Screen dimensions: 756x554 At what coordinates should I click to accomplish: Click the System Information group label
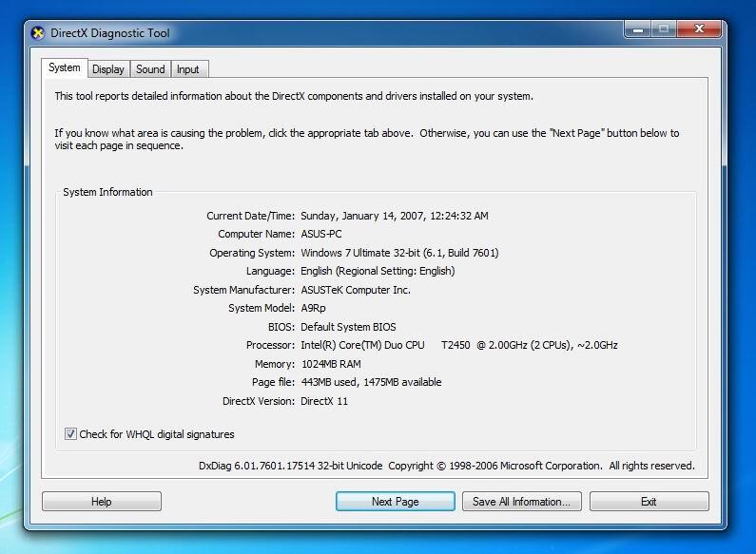pyautogui.click(x=107, y=192)
